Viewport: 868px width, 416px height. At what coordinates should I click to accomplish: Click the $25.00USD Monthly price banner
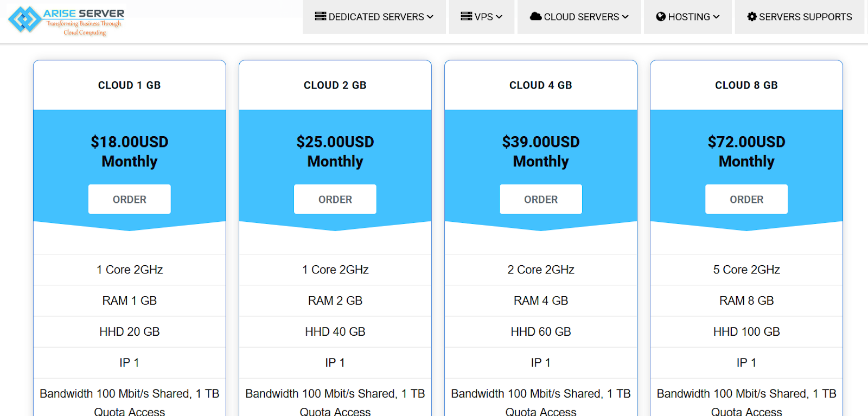pyautogui.click(x=335, y=151)
